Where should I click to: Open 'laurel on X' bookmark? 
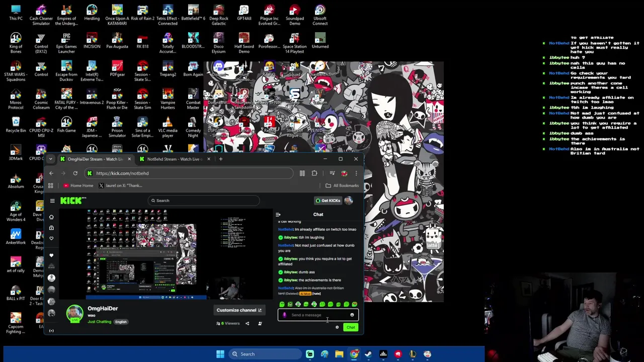point(121,186)
